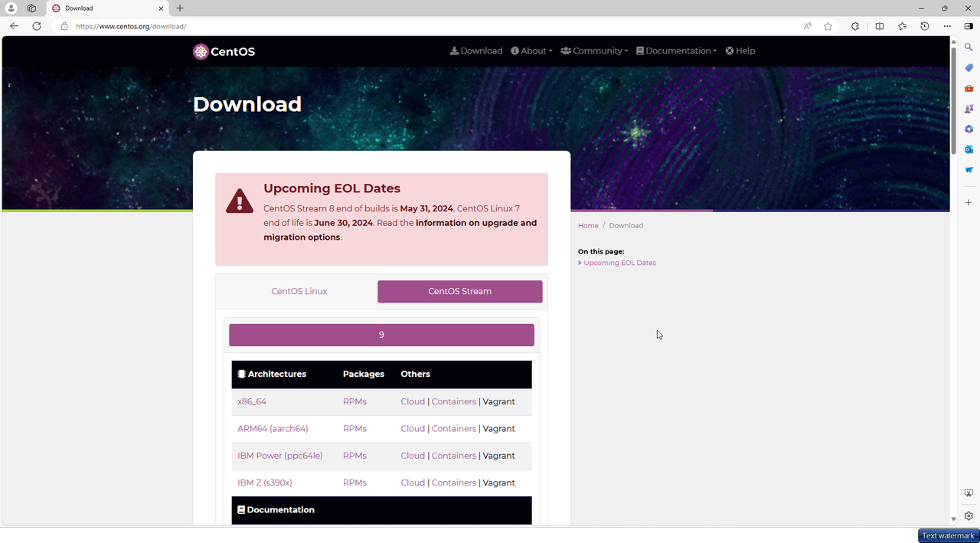980x543 pixels.
Task: Open sidebar settings gear icon
Action: (969, 515)
